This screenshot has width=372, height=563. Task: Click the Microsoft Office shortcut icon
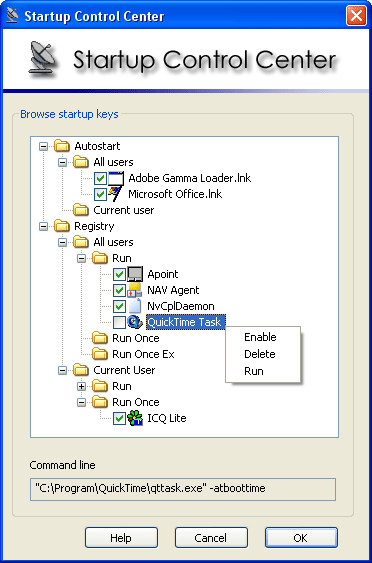tap(115, 194)
